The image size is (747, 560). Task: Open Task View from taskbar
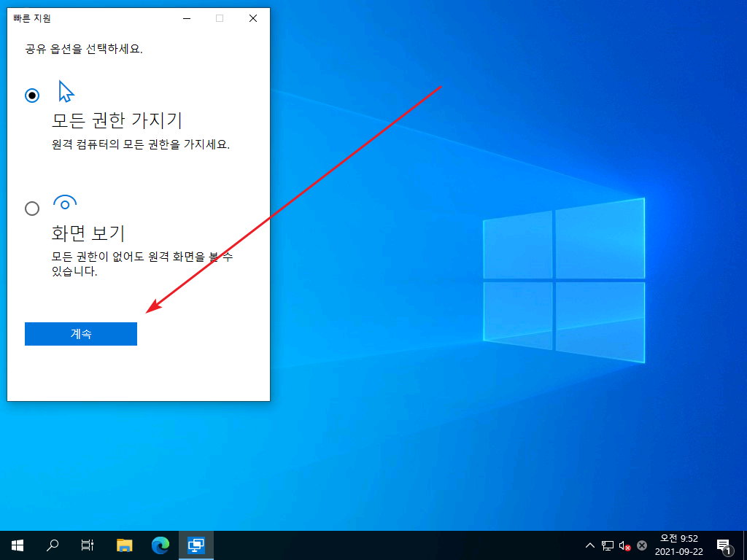click(x=88, y=545)
